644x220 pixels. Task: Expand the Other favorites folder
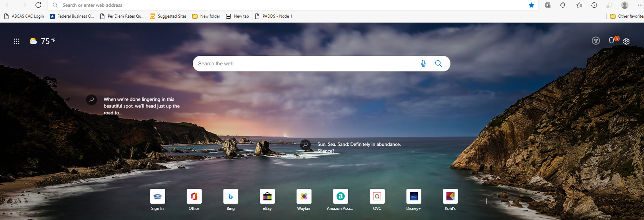click(x=627, y=16)
